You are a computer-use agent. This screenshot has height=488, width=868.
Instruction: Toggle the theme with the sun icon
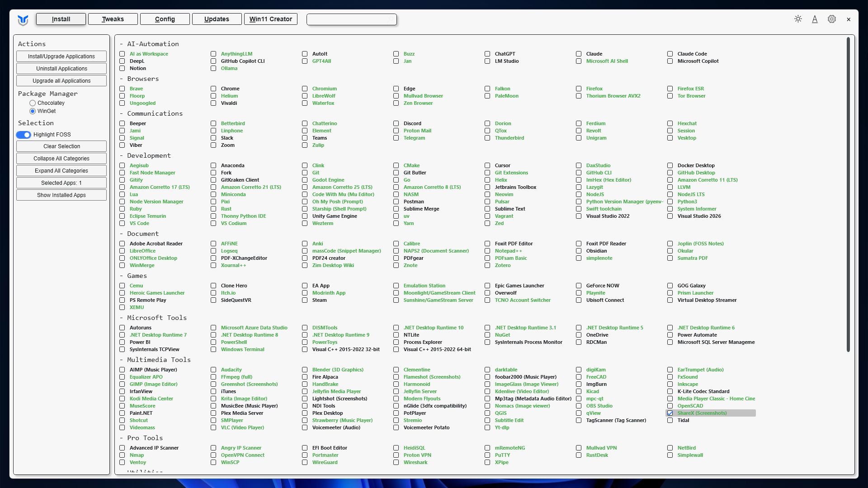pos(798,19)
